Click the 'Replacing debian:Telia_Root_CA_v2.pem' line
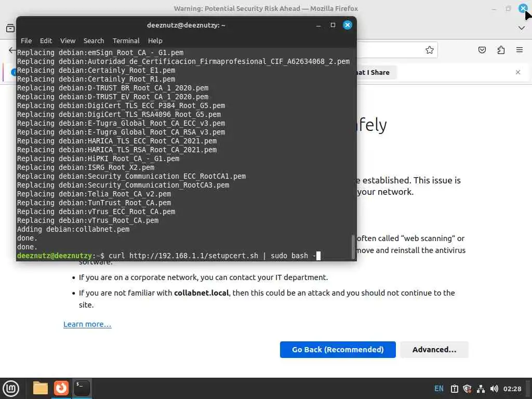 pyautogui.click(x=94, y=194)
